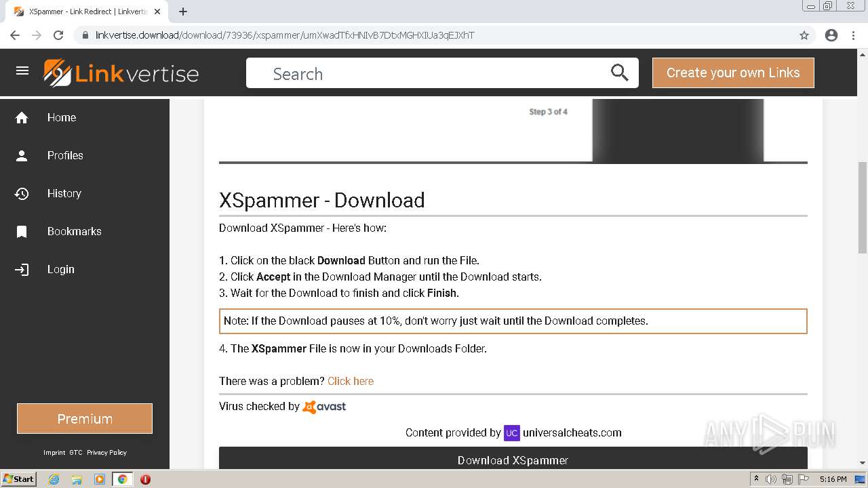This screenshot has width=868, height=488.
Task: Select Login in the sidebar
Action: click(61, 270)
